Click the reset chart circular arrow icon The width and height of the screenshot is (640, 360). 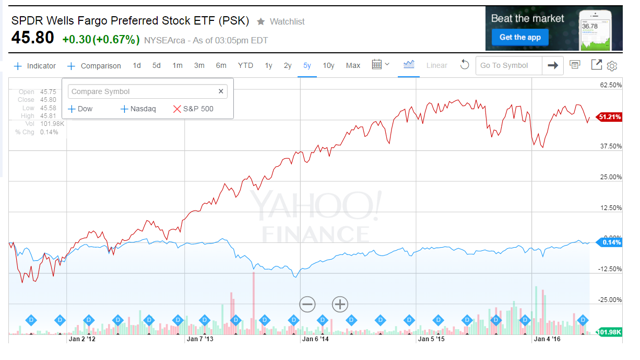tap(464, 65)
